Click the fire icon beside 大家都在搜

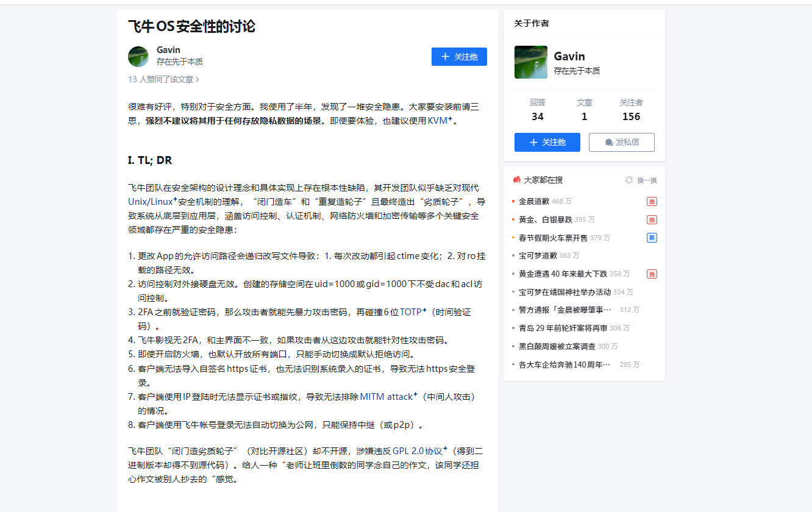517,180
